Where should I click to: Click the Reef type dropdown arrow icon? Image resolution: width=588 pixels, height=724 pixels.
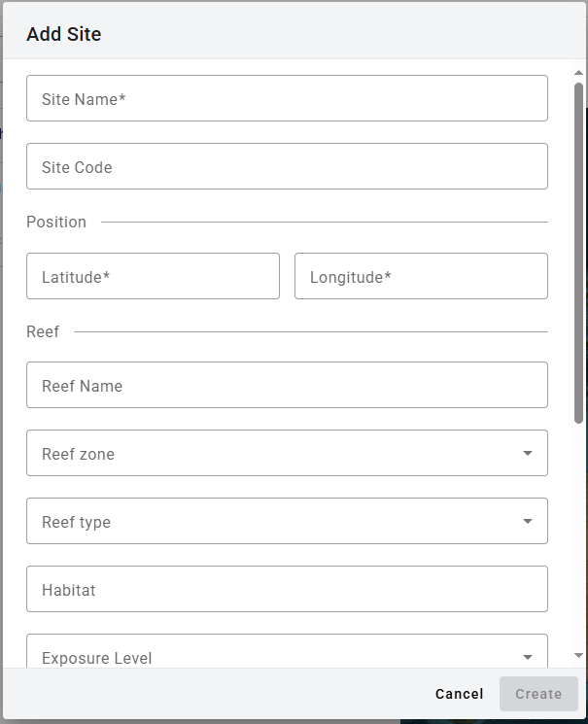527,521
